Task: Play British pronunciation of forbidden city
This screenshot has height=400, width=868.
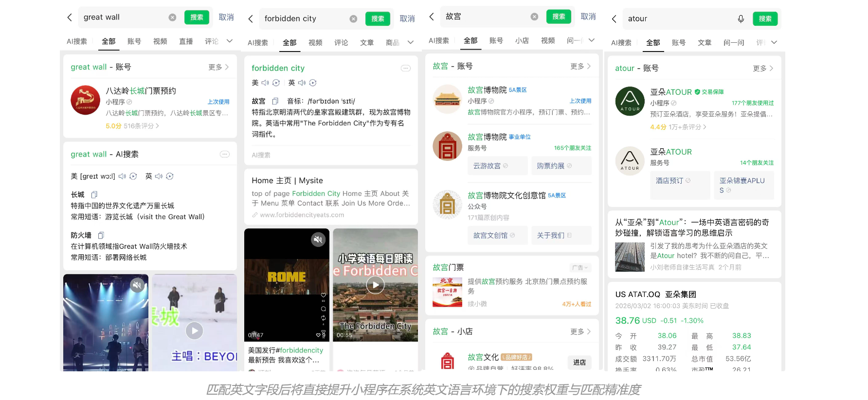Action: pyautogui.click(x=302, y=83)
